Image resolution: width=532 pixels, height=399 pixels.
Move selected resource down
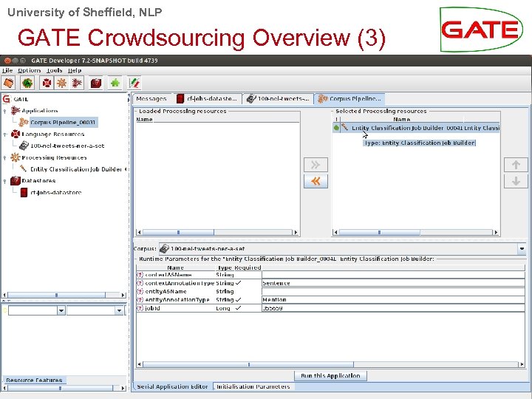(x=516, y=181)
